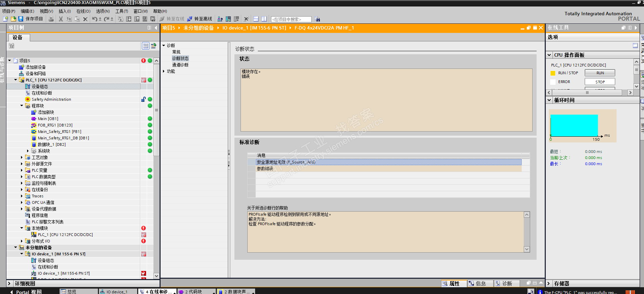
Task: Click the redo arrow icon
Action: pos(106,19)
